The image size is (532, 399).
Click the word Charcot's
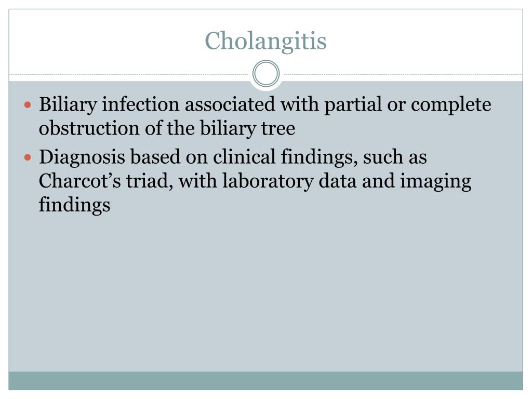[x=79, y=180]
